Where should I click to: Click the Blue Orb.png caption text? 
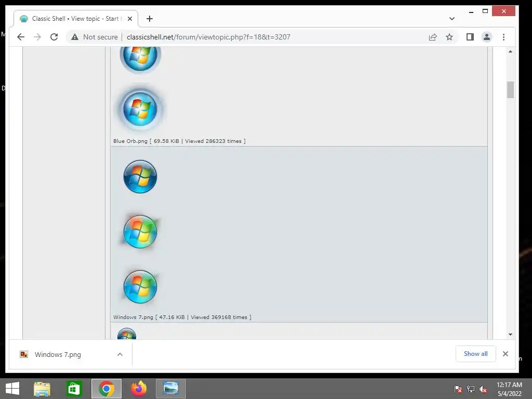(179, 141)
